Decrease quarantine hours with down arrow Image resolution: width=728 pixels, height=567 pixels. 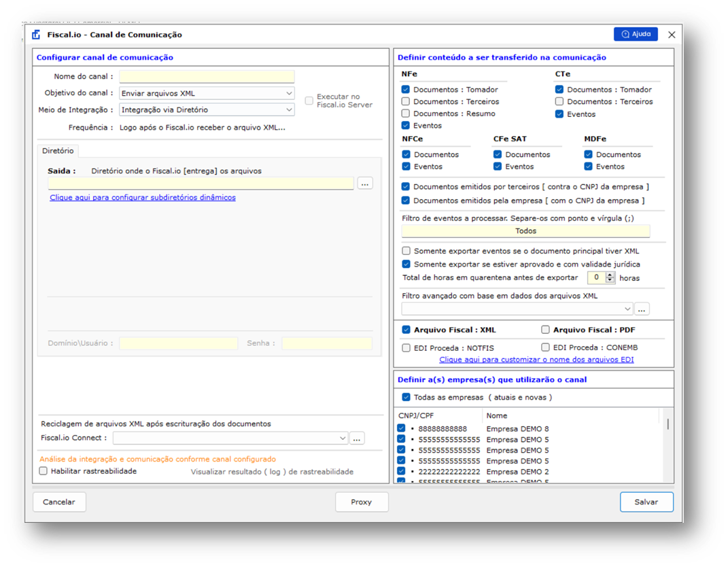pyautogui.click(x=610, y=281)
